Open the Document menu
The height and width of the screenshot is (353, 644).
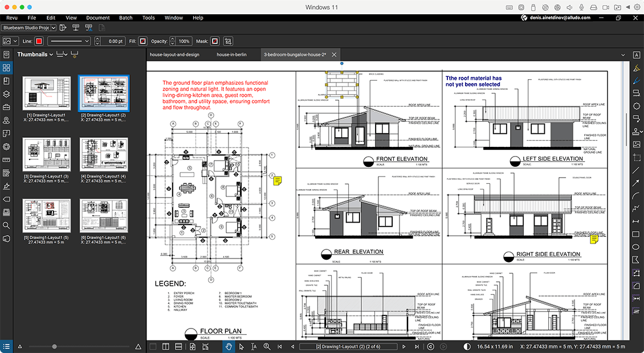[x=97, y=18]
